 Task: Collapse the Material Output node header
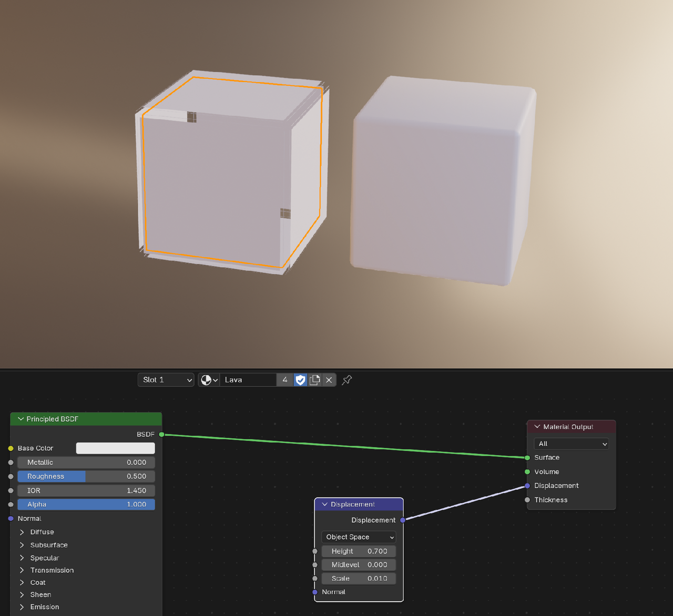click(x=537, y=427)
